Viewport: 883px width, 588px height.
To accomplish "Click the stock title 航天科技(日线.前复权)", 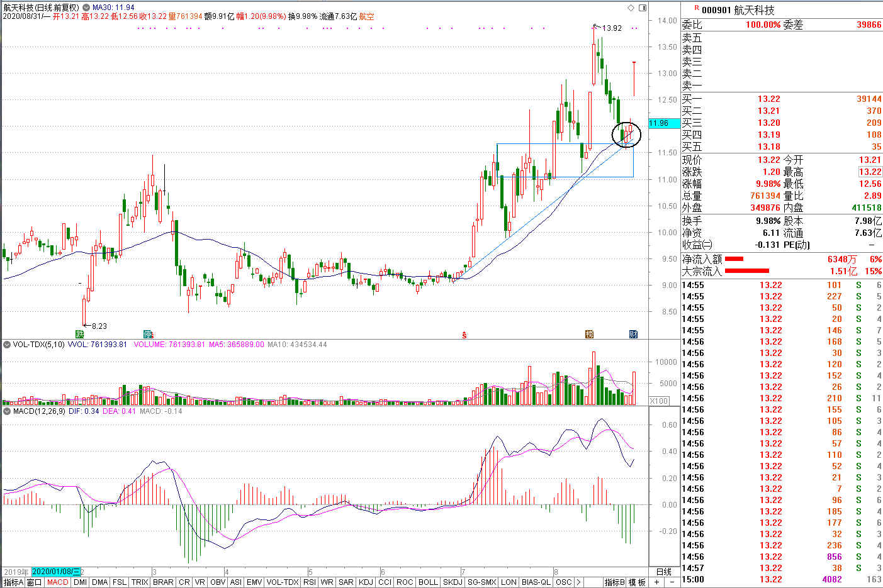I will click(41, 8).
